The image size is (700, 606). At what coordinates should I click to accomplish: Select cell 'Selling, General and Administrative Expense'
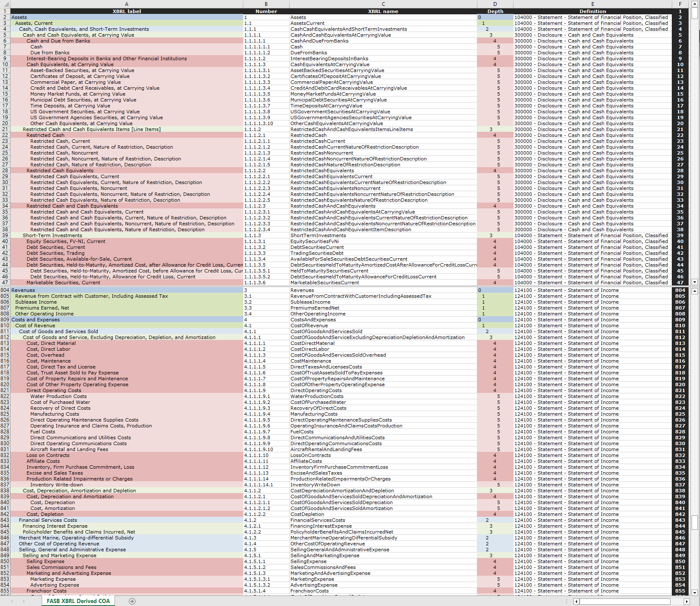(x=127, y=550)
